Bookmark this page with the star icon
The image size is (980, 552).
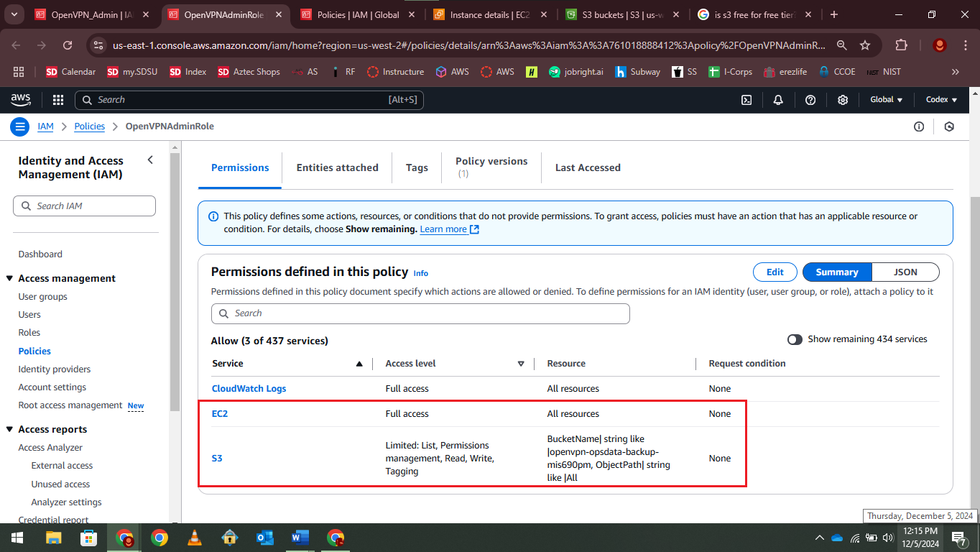865,45
